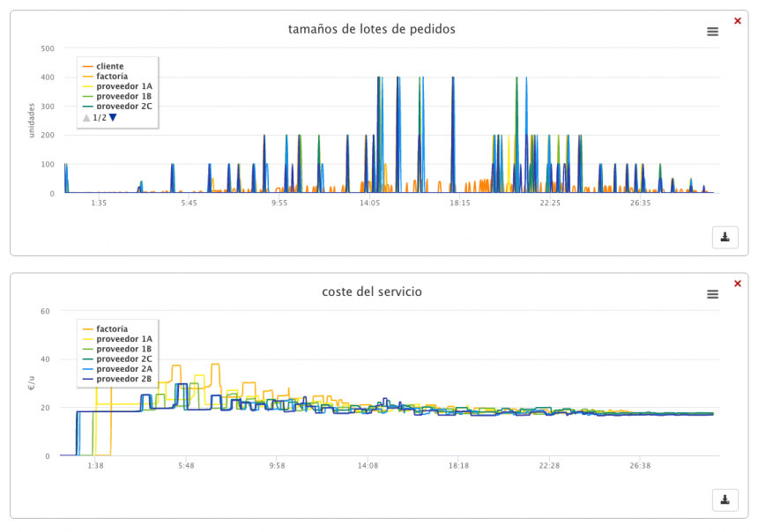Click the up arrow in the legend pager
758x532 pixels.
pos(87,119)
